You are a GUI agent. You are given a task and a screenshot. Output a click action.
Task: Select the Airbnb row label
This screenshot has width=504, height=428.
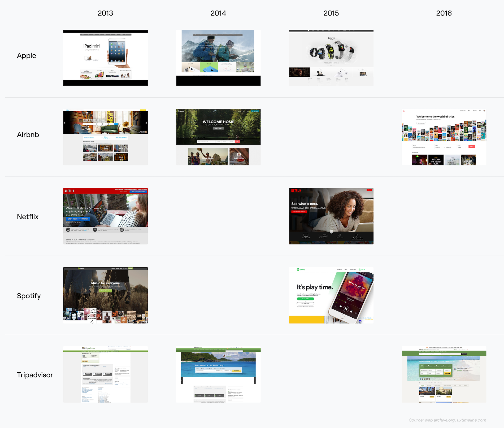coord(28,135)
